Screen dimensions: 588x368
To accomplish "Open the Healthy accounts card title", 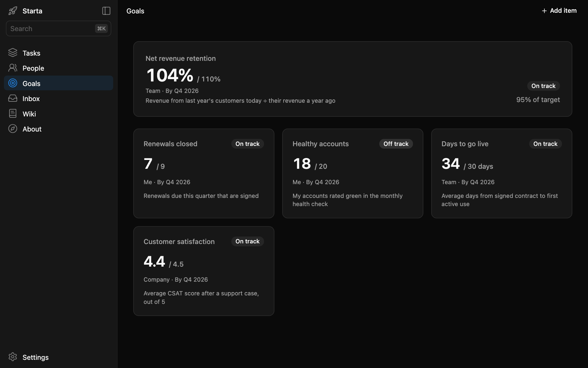I will click(x=320, y=144).
